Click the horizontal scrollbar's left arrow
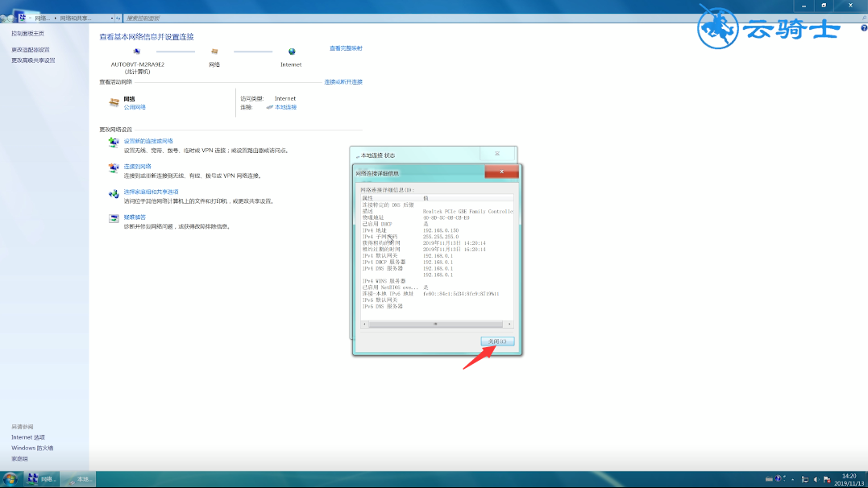The image size is (868, 488). click(364, 325)
